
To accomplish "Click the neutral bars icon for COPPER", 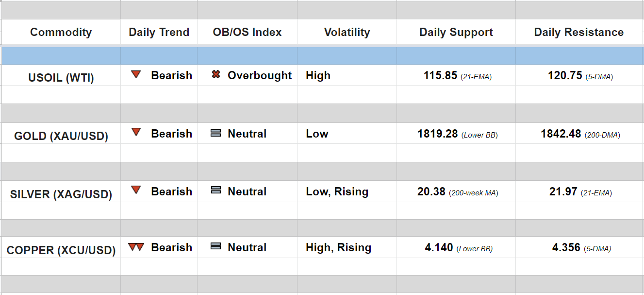I will 216,246.
